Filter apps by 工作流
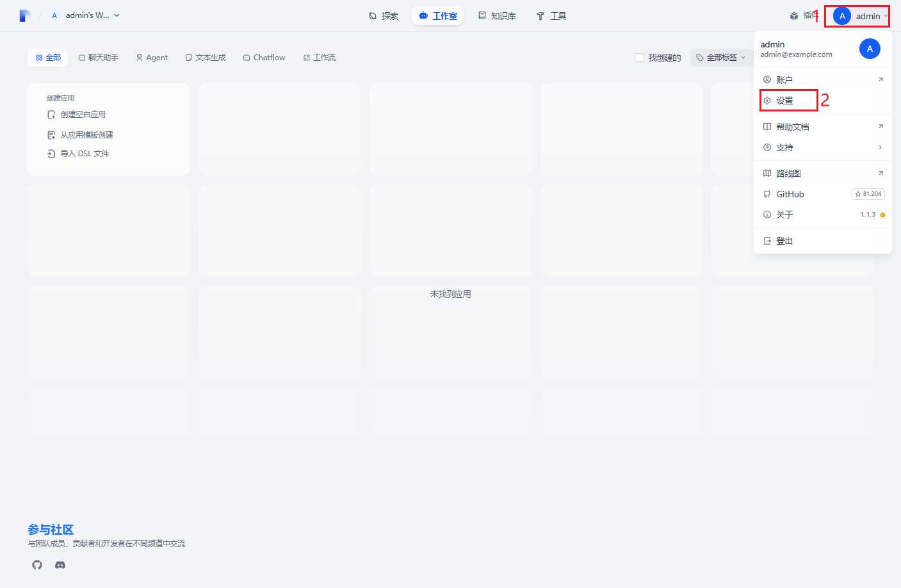This screenshot has height=588, width=901. 320,58
